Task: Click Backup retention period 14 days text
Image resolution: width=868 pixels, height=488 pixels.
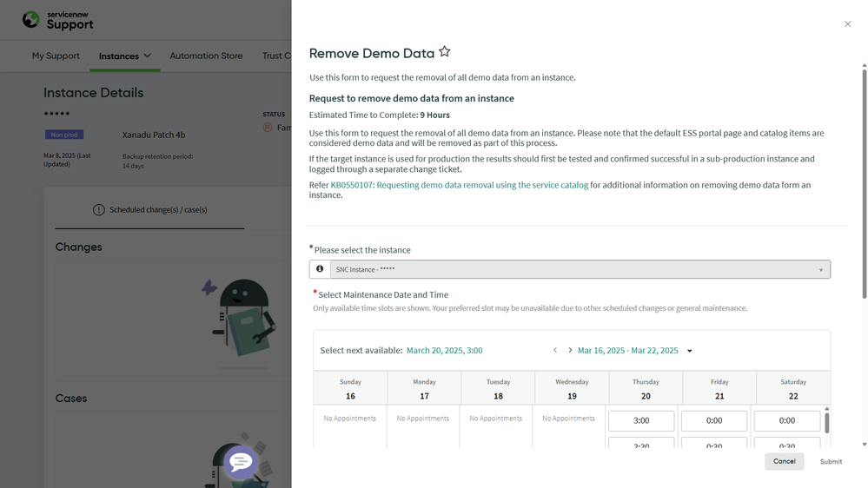Action: [158, 161]
